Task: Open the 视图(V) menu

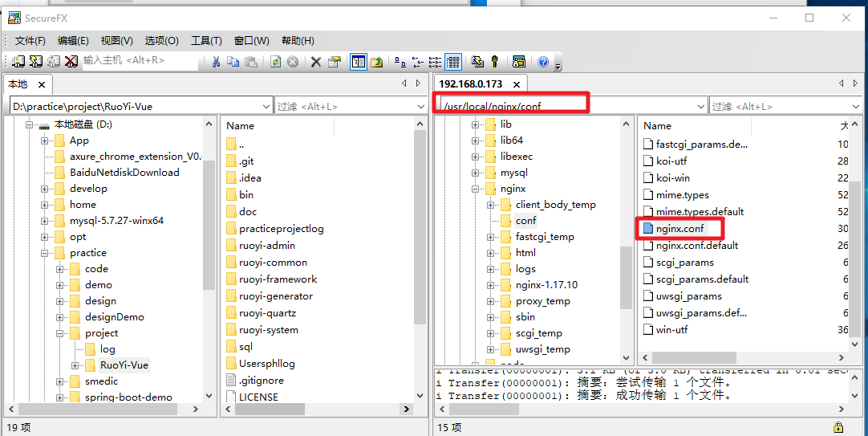Action: point(117,40)
